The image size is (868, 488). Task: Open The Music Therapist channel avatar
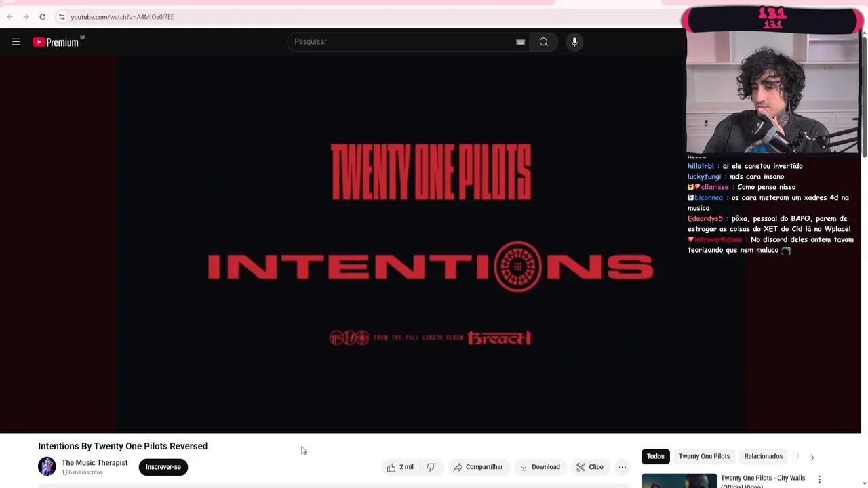click(47, 466)
